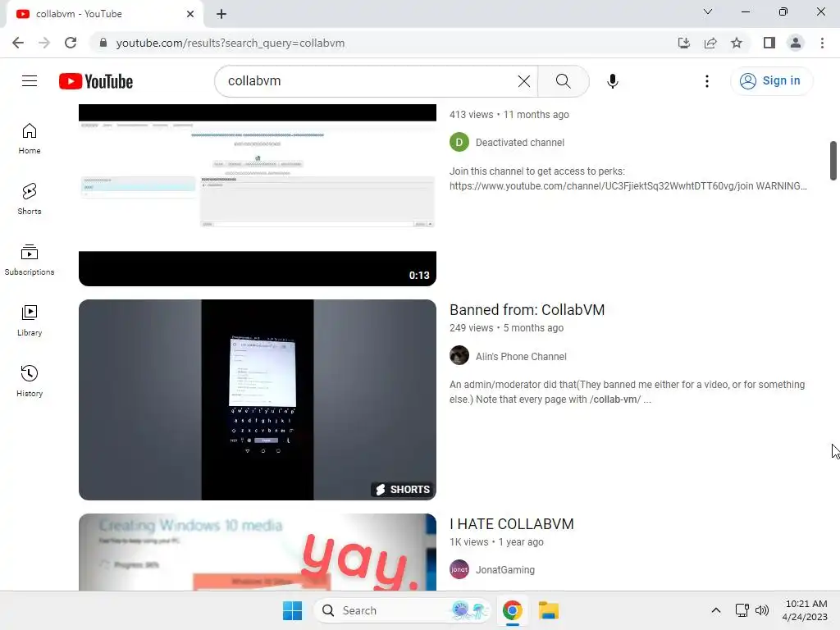
Task: Open clock showing 10:21 AM
Action: click(806, 610)
